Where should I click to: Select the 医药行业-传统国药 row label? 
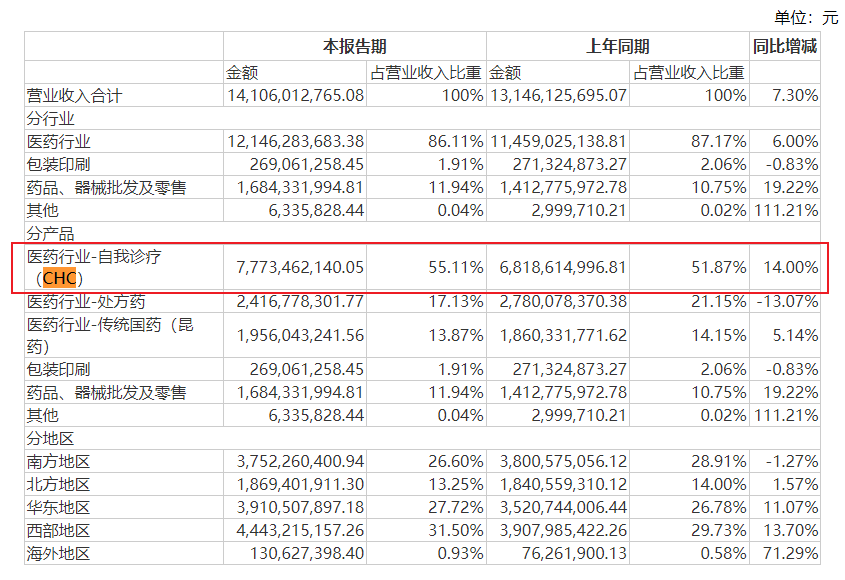[x=110, y=335]
